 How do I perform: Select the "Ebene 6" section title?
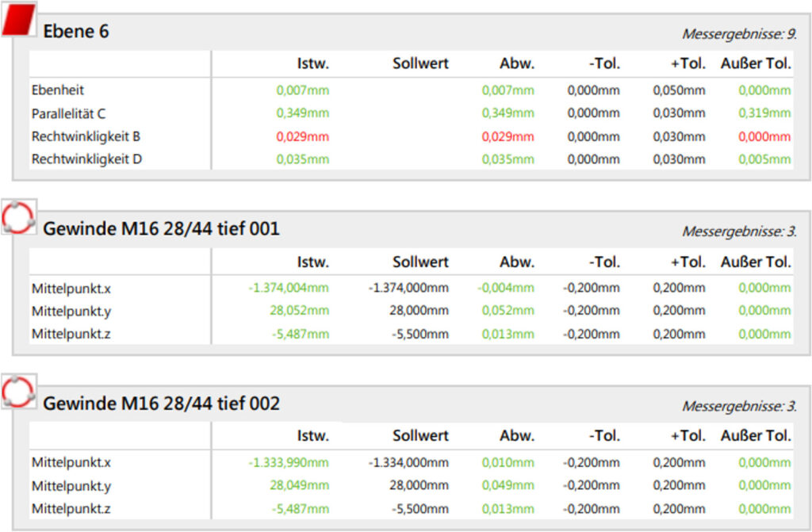76,32
